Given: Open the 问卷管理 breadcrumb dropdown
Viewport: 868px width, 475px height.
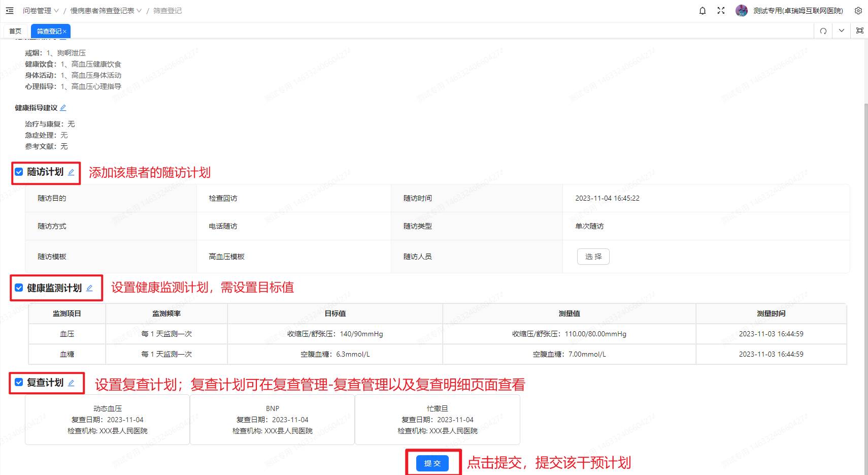Looking at the screenshot, I should (55, 10).
